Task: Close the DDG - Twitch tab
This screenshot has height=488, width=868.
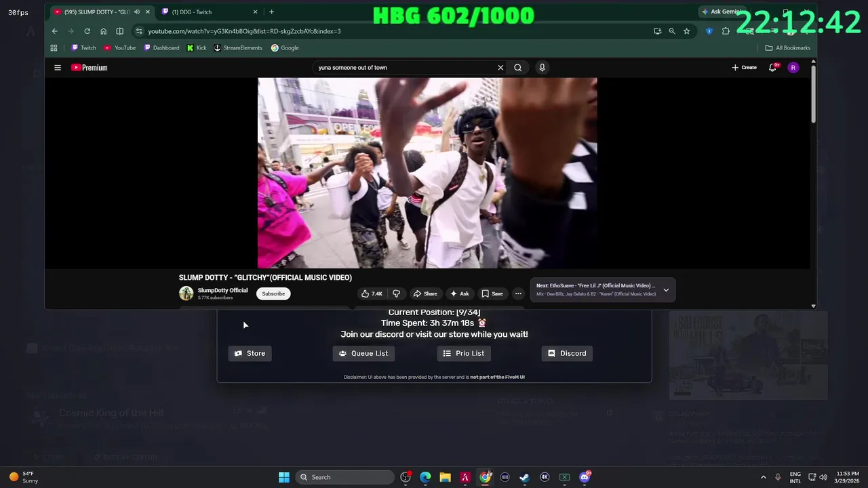Action: [x=255, y=12]
